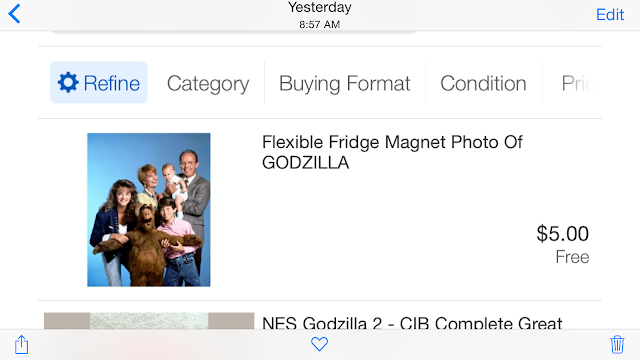Expand the Category filter
This screenshot has height=360, width=640.
pyautogui.click(x=208, y=83)
